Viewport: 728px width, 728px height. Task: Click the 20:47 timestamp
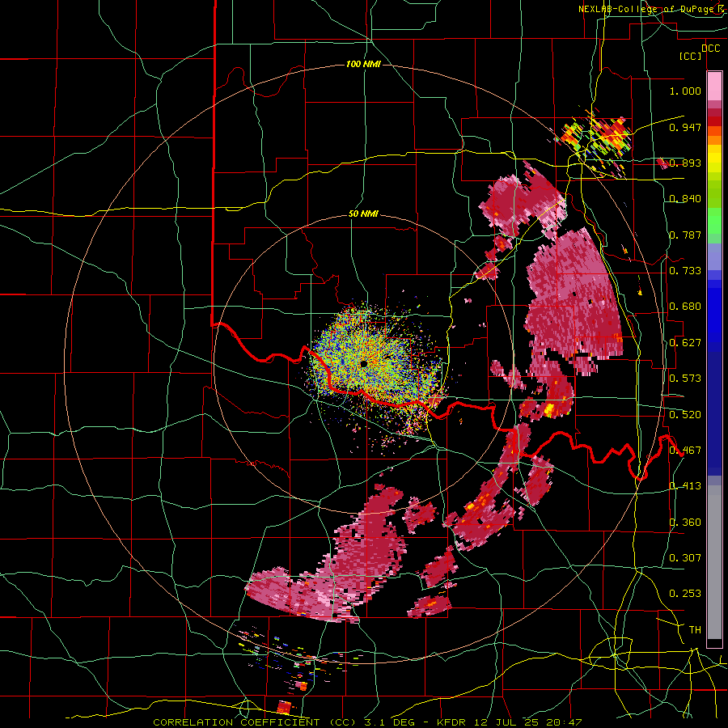(x=564, y=722)
